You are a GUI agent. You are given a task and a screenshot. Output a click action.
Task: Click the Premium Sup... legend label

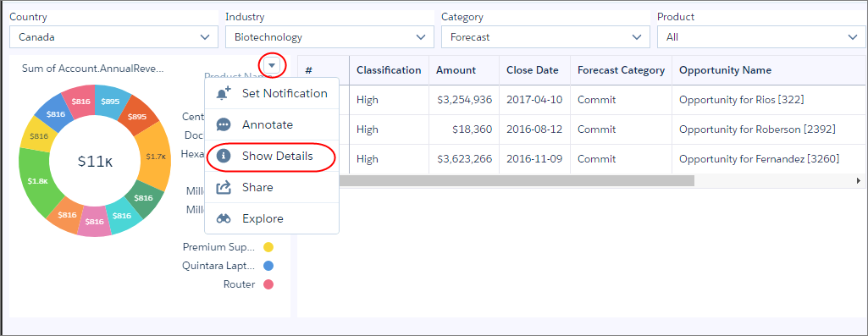[x=219, y=247]
